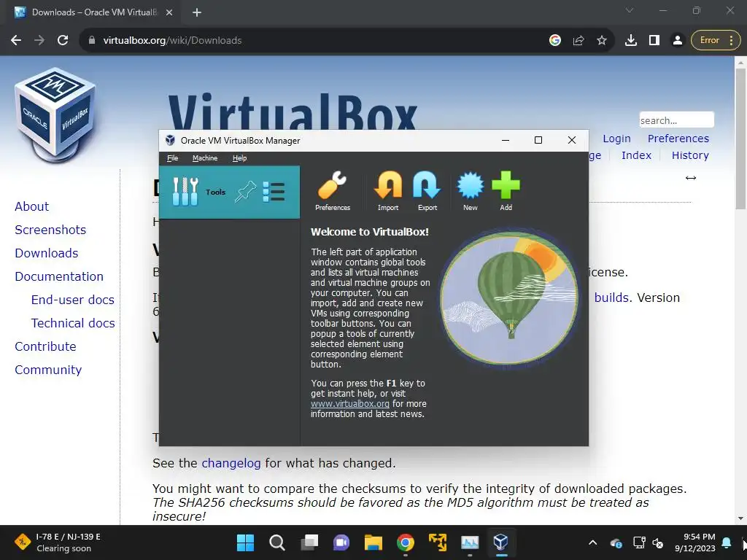Open the File menu in VirtualBox Manager
The width and height of the screenshot is (747, 560).
point(172,158)
